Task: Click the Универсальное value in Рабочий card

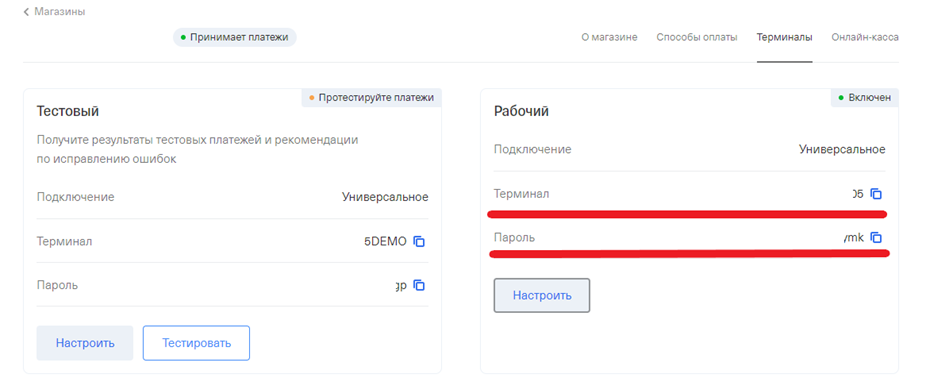Action: (842, 149)
